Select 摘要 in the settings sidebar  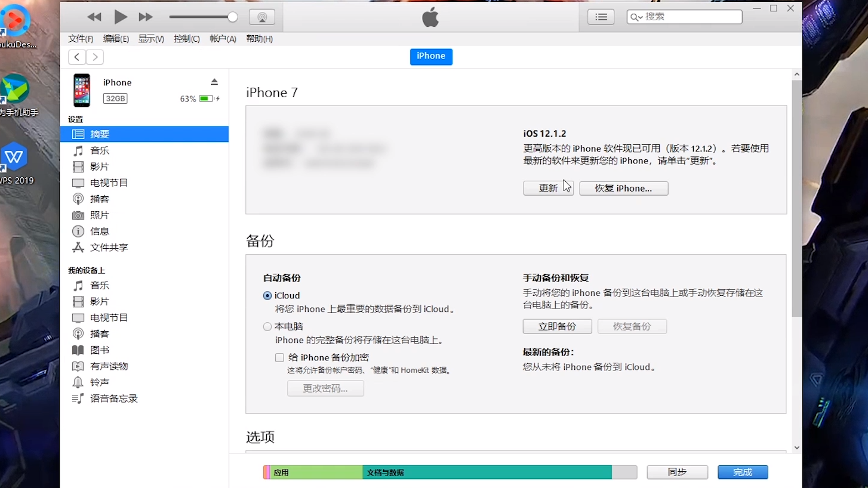pos(144,134)
